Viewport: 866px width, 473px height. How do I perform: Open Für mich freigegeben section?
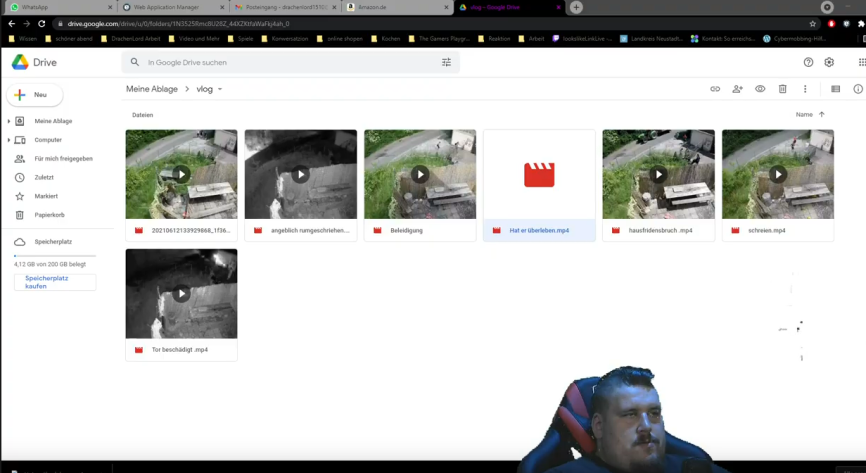point(64,159)
